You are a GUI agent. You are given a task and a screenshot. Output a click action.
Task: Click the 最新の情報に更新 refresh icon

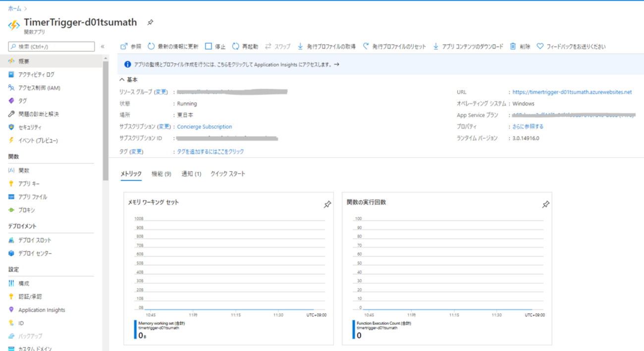(x=151, y=47)
